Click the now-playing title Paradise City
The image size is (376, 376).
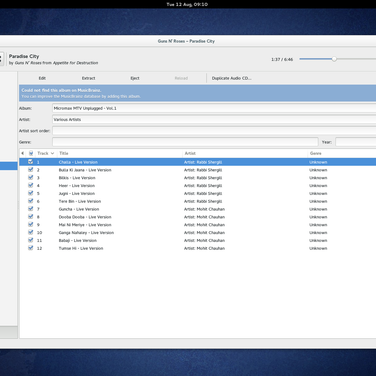click(x=24, y=56)
